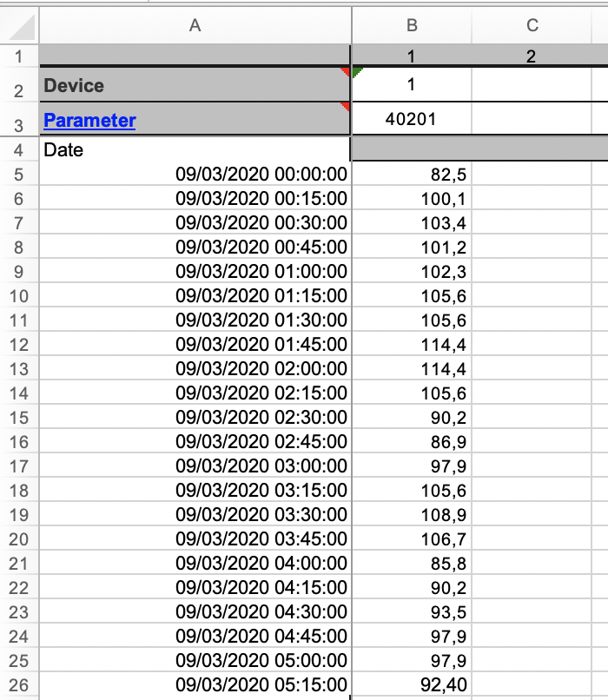Click the Date label cell

[195, 150]
